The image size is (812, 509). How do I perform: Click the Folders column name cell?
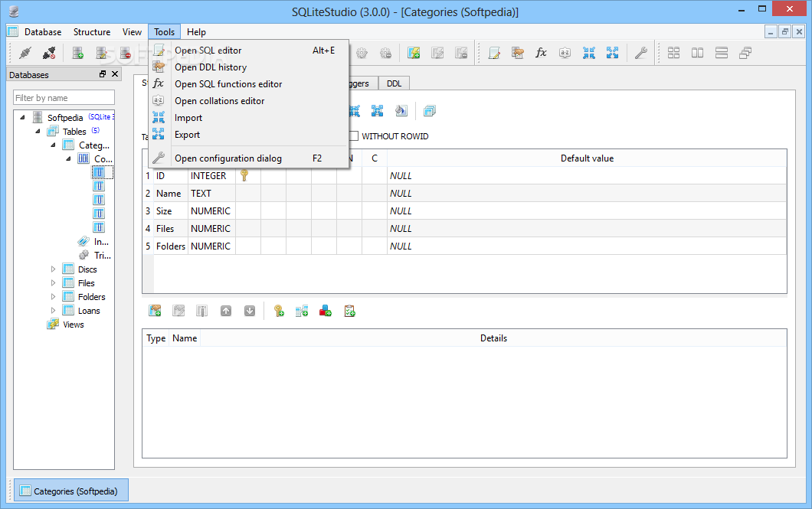click(x=171, y=246)
